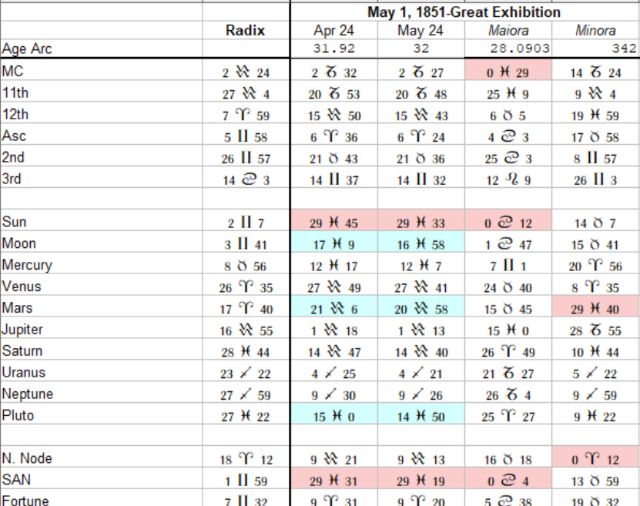Click the Mercury Minora value cell
Image resolution: width=640 pixels, height=506 pixels.
(x=596, y=264)
